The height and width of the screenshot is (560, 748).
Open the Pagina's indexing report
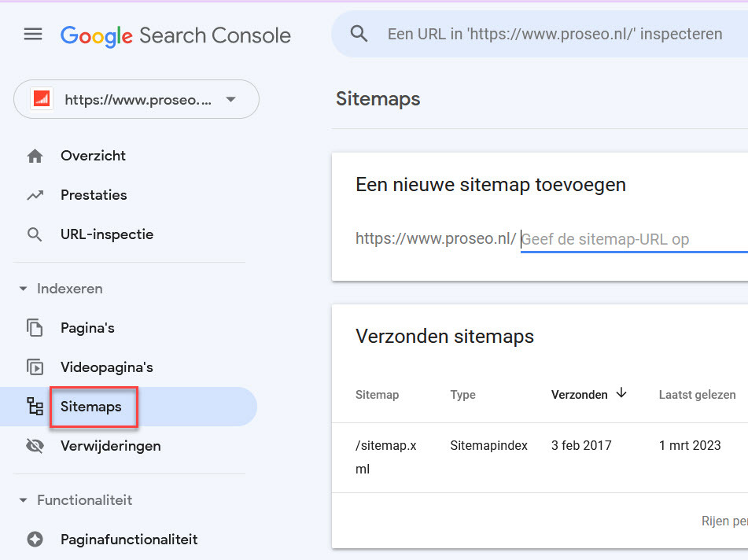point(87,328)
